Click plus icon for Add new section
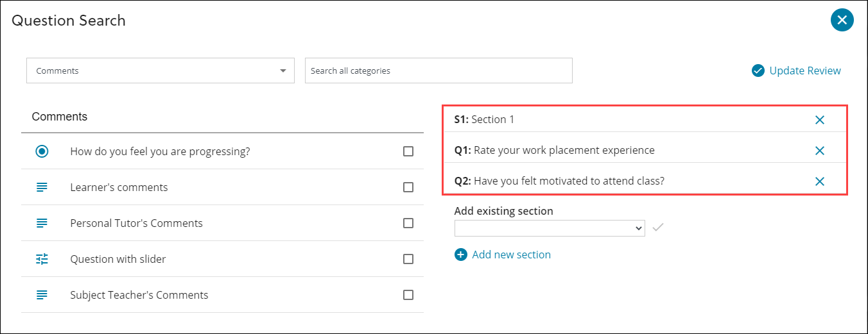This screenshot has width=868, height=334. pyautogui.click(x=461, y=255)
